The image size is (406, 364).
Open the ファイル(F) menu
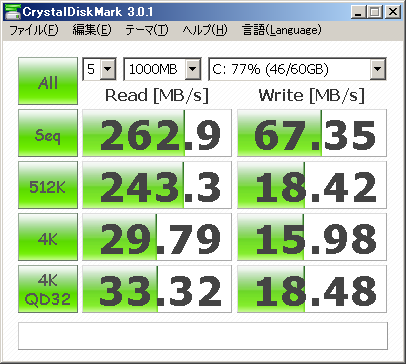tap(34, 30)
